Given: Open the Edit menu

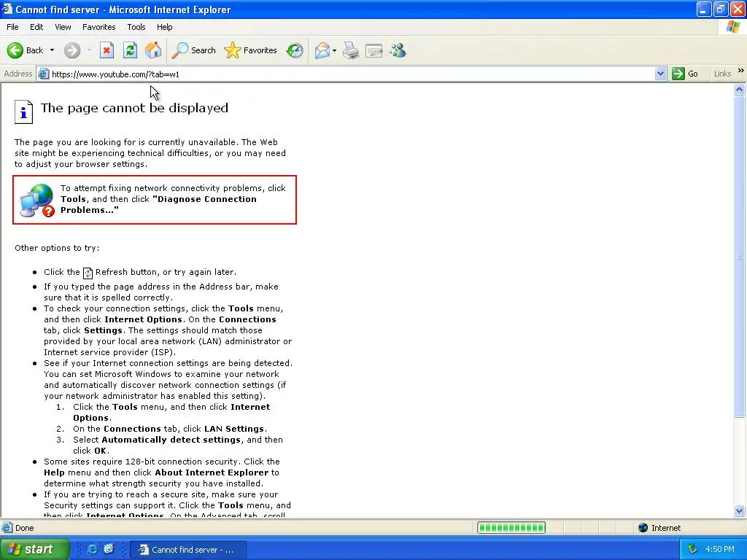Looking at the screenshot, I should (x=36, y=27).
